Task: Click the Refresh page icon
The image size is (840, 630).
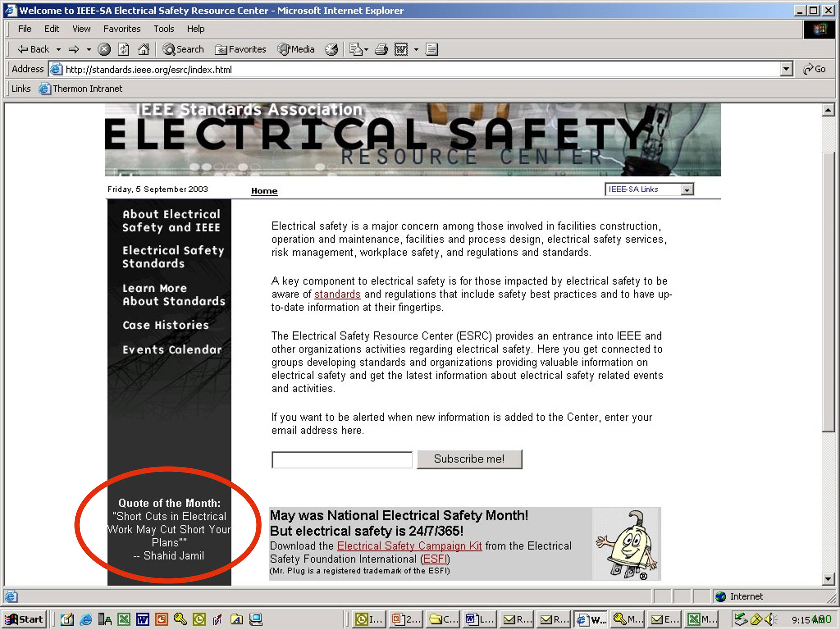Action: pos(124,49)
